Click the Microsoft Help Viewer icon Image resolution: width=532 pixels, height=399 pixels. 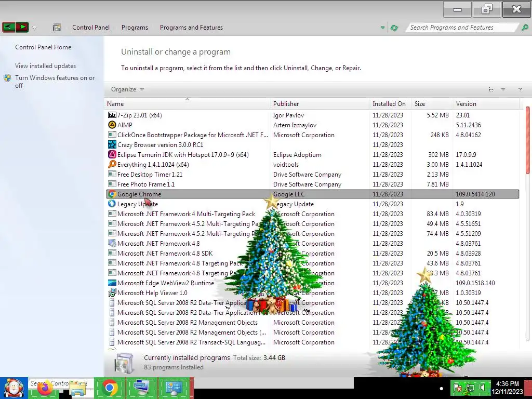[x=112, y=292]
